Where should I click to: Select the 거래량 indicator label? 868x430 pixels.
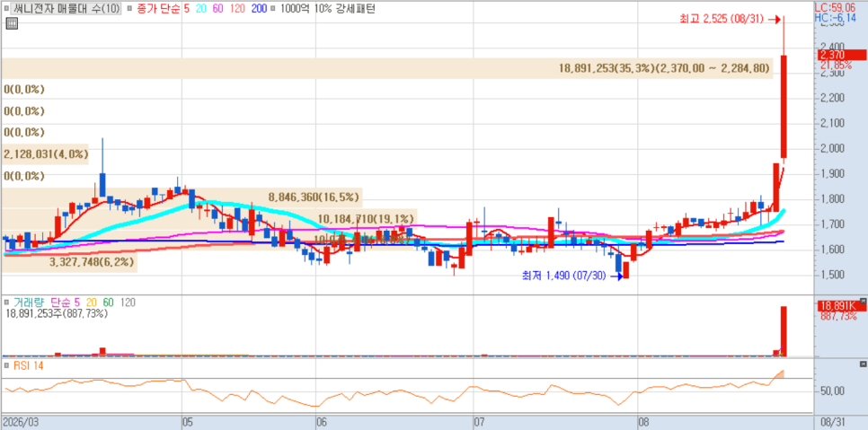[x=30, y=303]
